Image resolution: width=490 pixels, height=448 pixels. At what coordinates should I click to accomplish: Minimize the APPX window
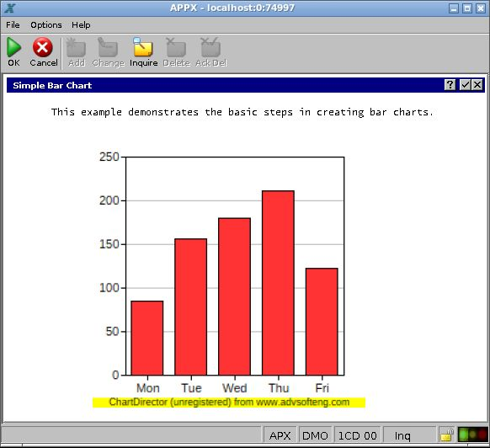(454, 8)
